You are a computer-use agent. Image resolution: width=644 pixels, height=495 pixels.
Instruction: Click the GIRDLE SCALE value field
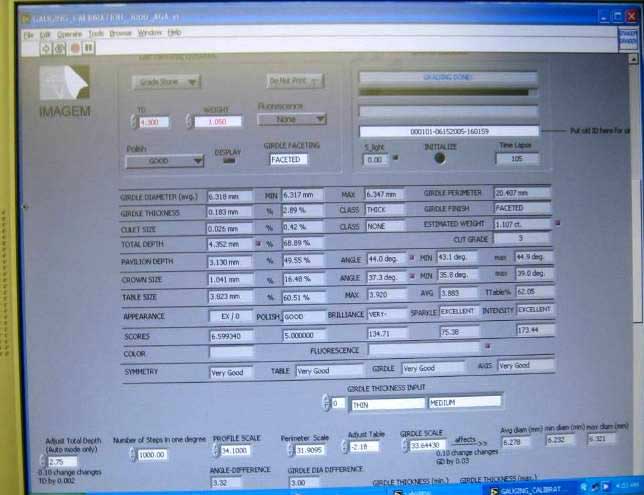(x=427, y=445)
